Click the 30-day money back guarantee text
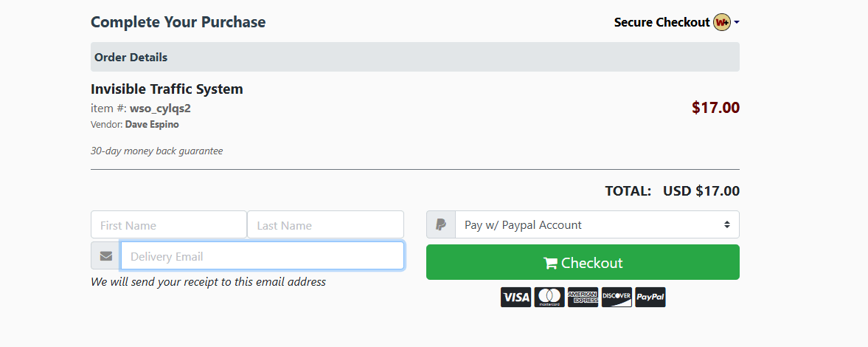Screen dimensions: 868x347 point(156,151)
